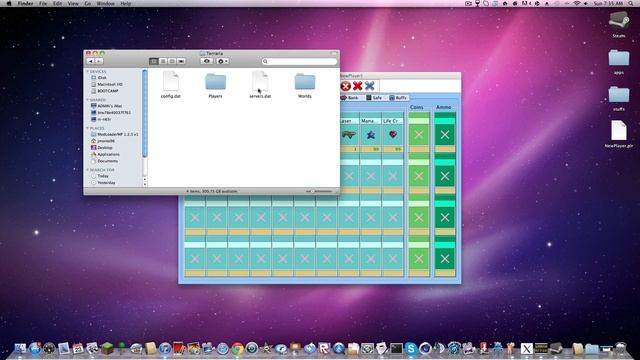This screenshot has width=640, height=360.
Task: Open the Finder action gear menu
Action: 222,61
